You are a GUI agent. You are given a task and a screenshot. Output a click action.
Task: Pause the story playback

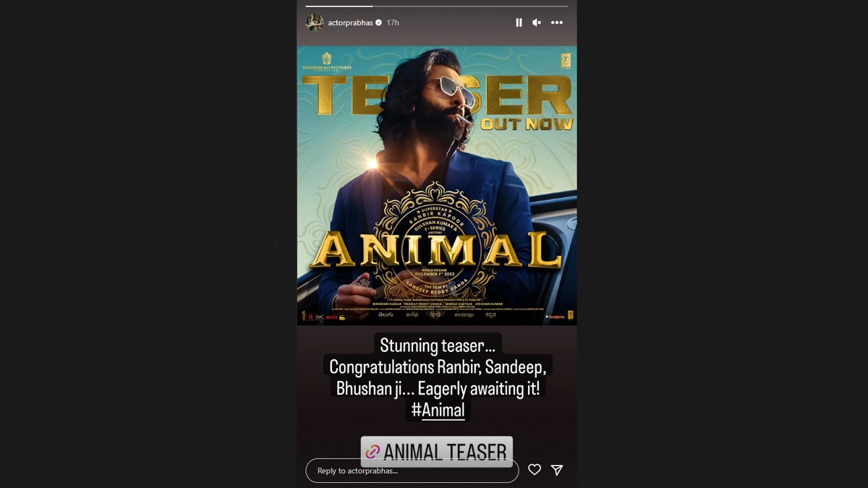pyautogui.click(x=519, y=22)
